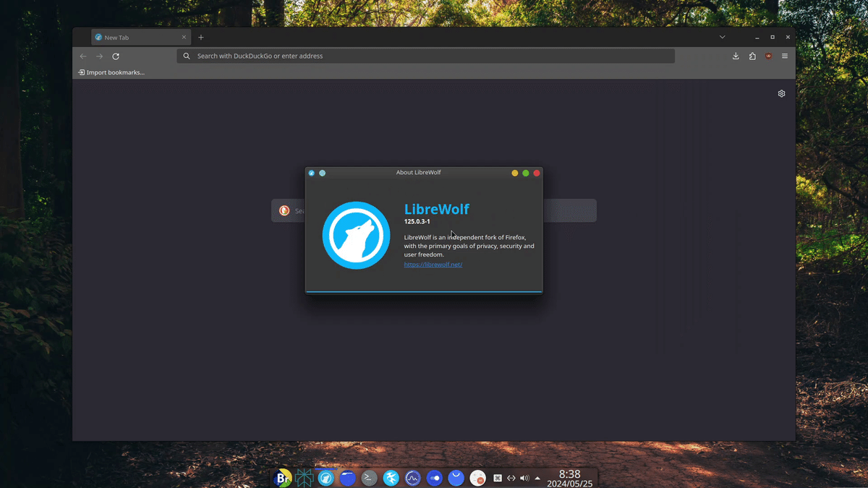The image size is (868, 488).
Task: Open the blue toggle settings dock icon
Action: 435,478
